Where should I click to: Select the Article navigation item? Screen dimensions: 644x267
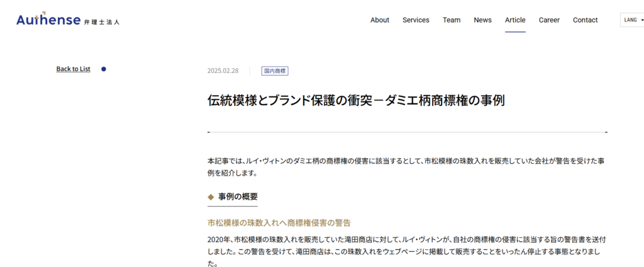[515, 20]
